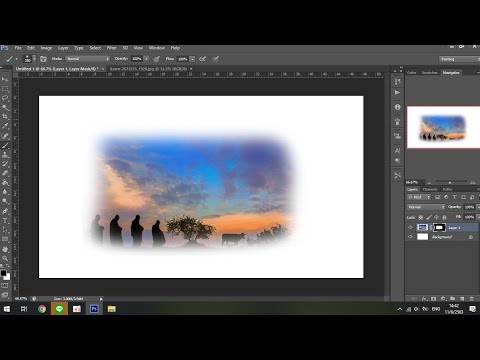480x360 pixels.
Task: Open the Brush presets panel icon
Action: click(397, 122)
